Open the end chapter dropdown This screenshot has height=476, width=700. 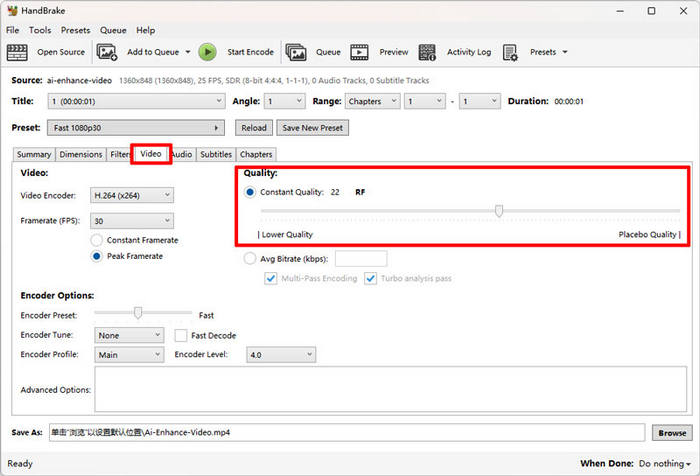coord(480,101)
